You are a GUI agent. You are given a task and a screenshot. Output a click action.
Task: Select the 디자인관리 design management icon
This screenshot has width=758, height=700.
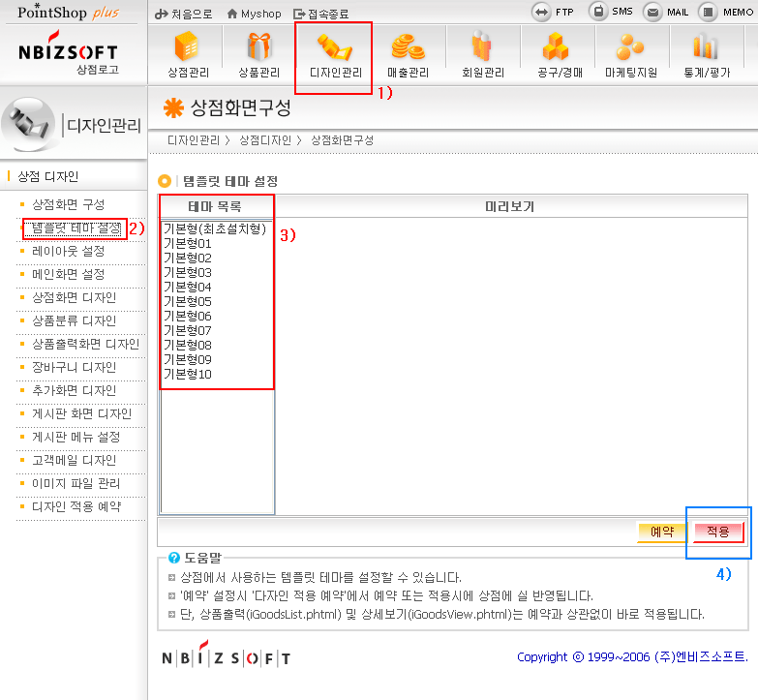point(333,47)
